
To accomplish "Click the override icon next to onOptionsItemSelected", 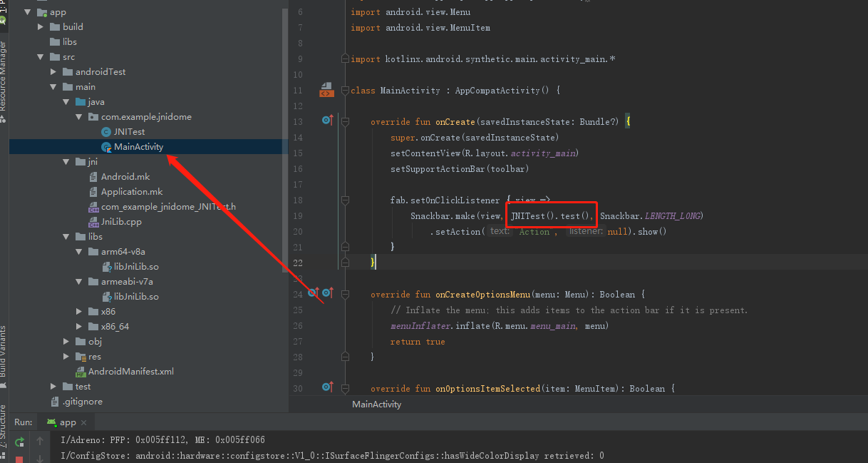I will pyautogui.click(x=327, y=388).
